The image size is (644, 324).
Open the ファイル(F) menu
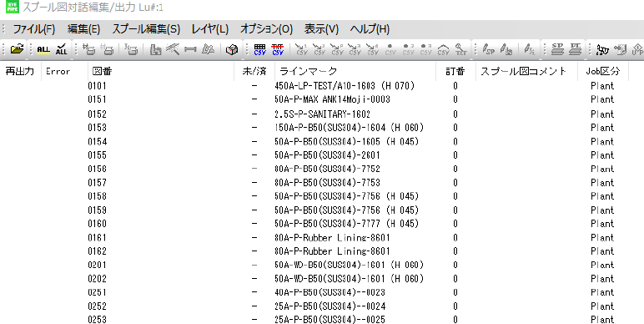(33, 29)
